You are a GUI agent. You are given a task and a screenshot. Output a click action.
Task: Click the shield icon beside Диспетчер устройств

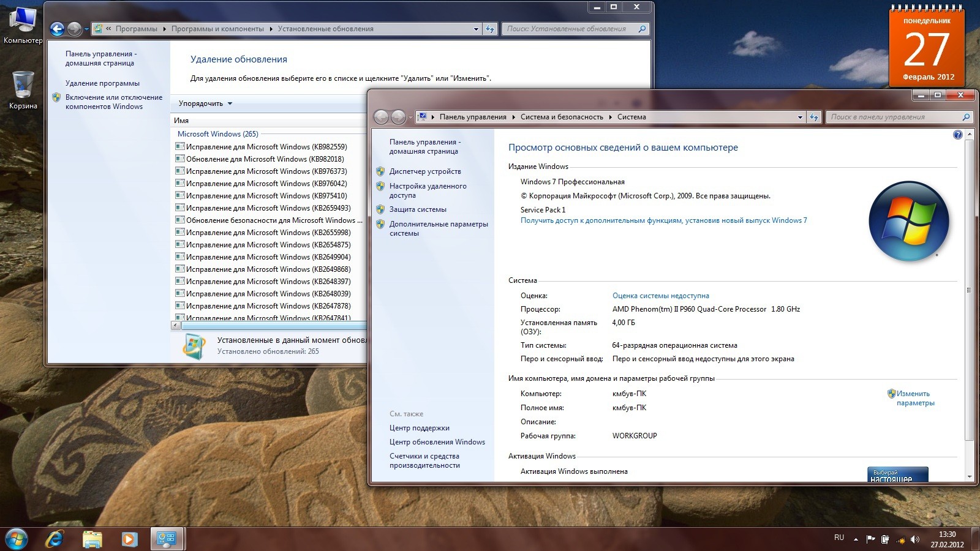tap(380, 171)
